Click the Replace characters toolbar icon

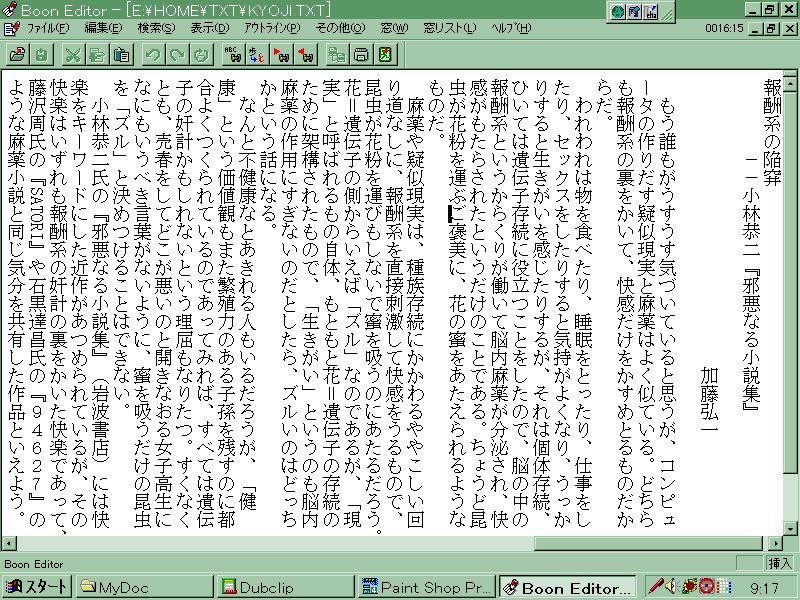(x=256, y=54)
